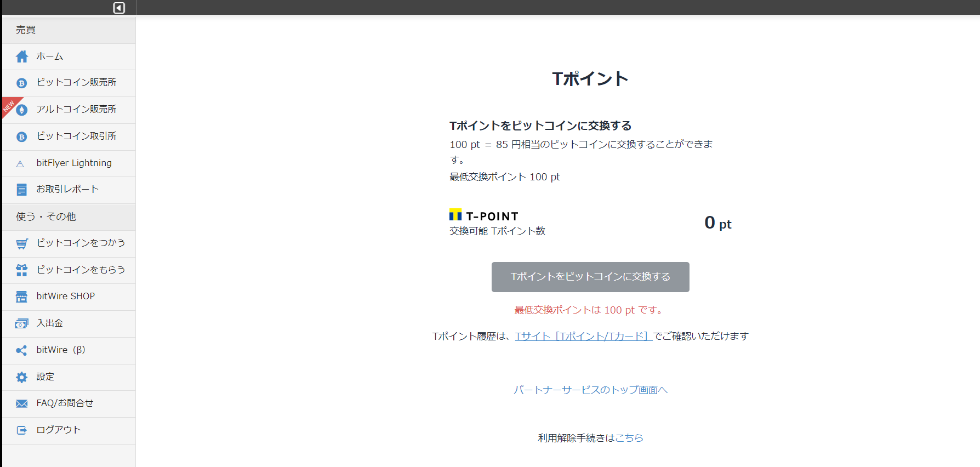Click the triangle icon beside bitFlyer Lightning
This screenshot has width=980, height=467.
click(20, 164)
